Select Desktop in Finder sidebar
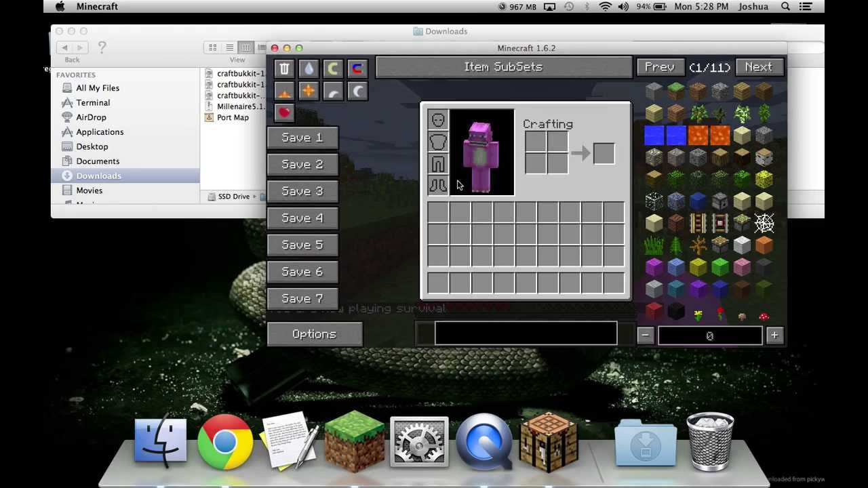Viewport: 868px width, 488px height. click(x=92, y=146)
